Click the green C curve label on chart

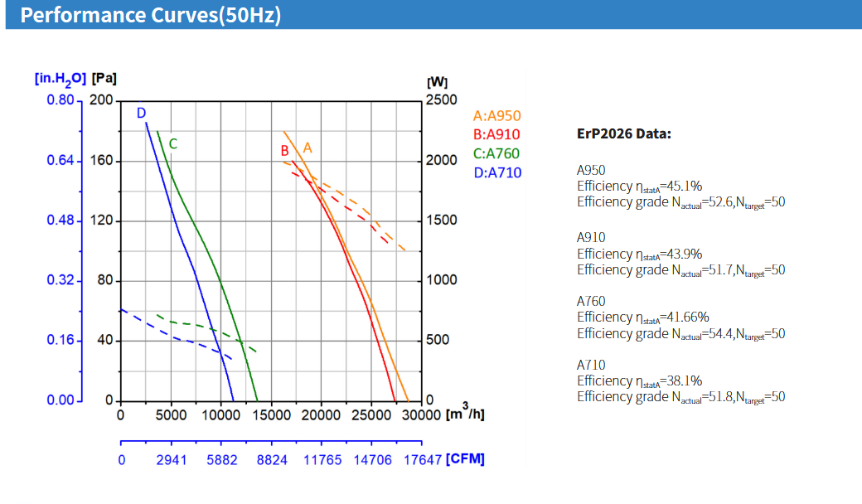tap(173, 143)
